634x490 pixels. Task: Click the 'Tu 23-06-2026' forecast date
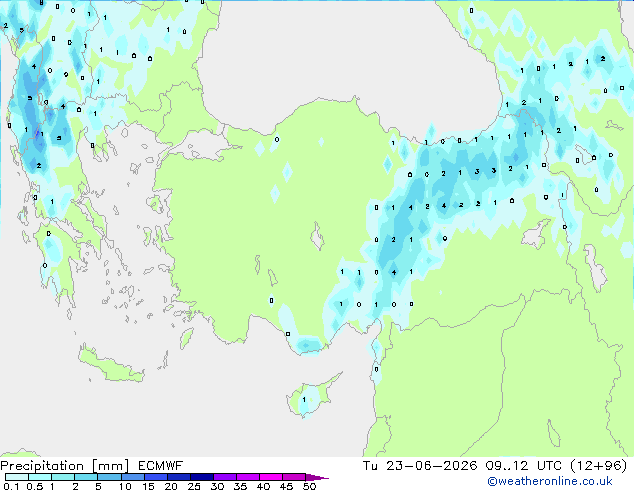point(420,466)
